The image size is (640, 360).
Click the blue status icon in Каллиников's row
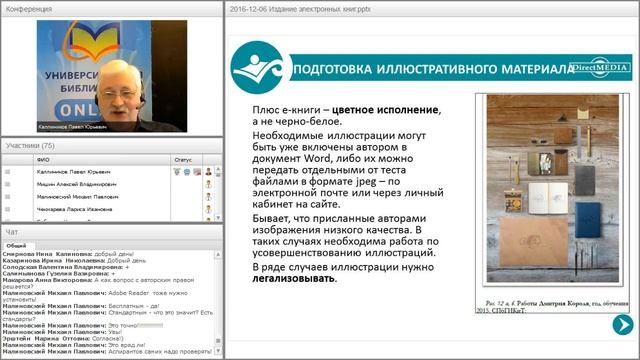point(187,172)
